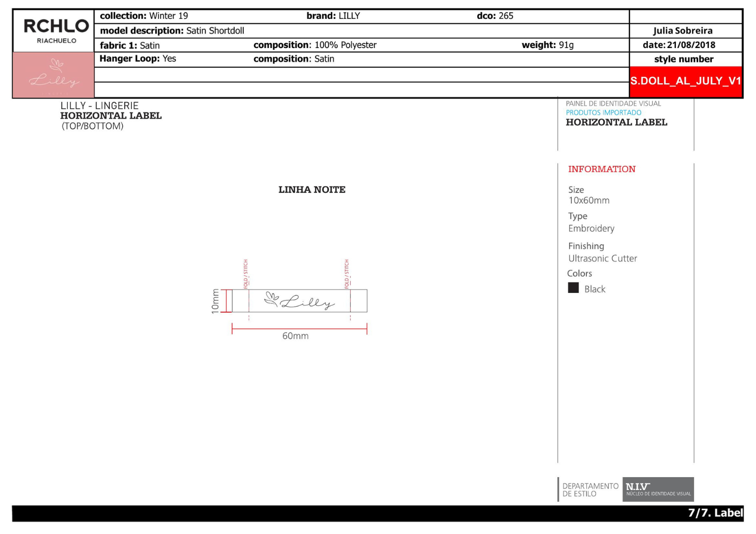
Task: Click the 'Embroidery' type value
Action: tap(591, 229)
